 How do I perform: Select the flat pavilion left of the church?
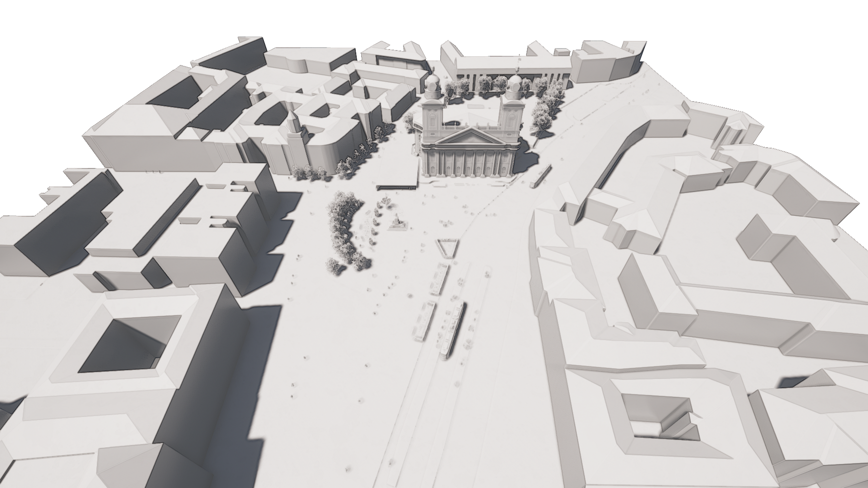click(397, 186)
